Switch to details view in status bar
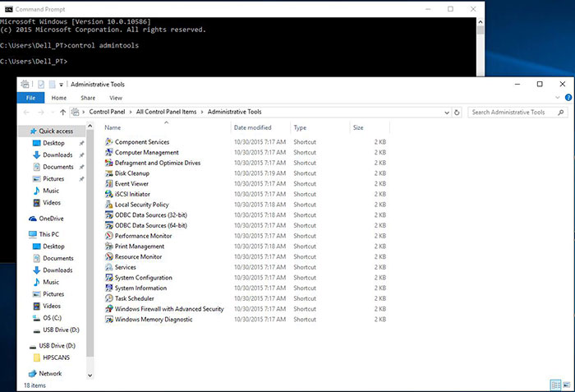Screen dimensions: 575x392 [x=556, y=385]
